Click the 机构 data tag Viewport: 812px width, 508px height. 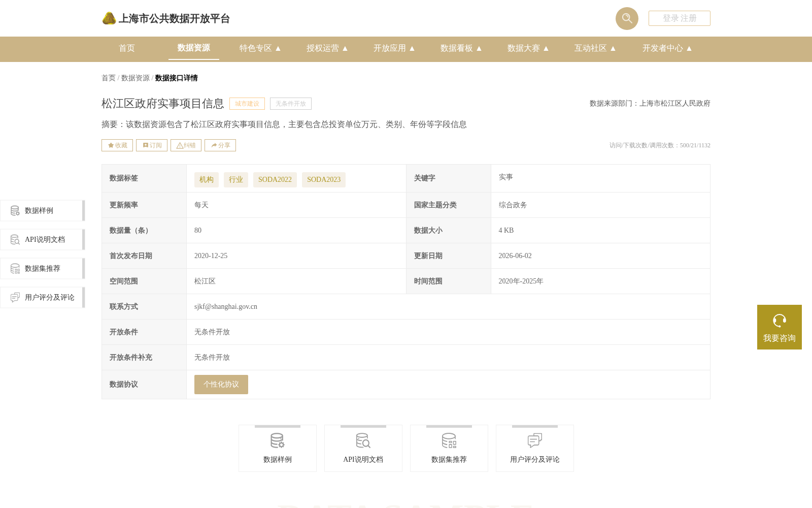point(207,180)
